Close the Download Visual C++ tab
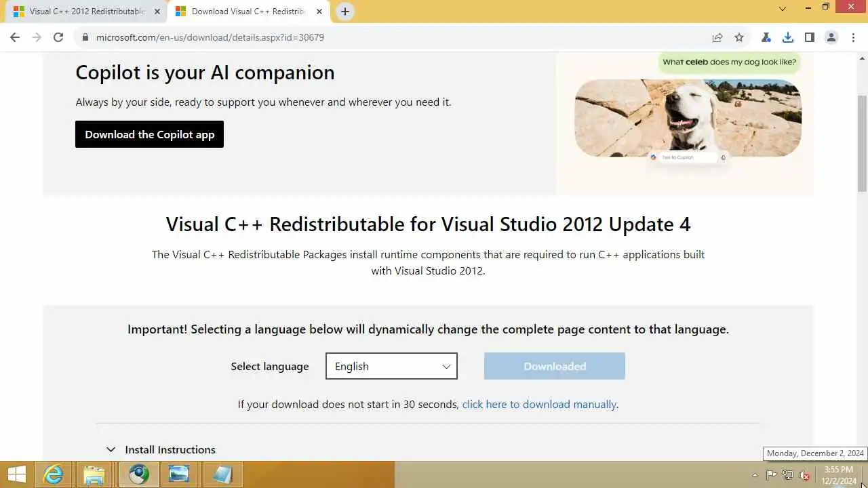This screenshot has height=488, width=868. [319, 12]
